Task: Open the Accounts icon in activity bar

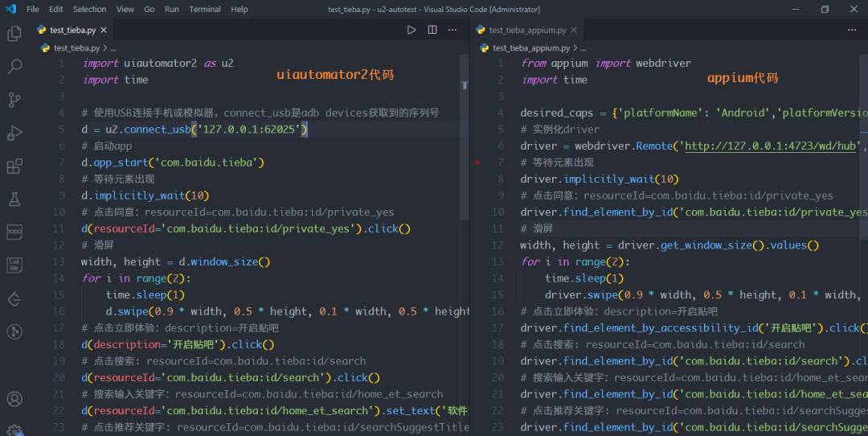Action: click(14, 399)
